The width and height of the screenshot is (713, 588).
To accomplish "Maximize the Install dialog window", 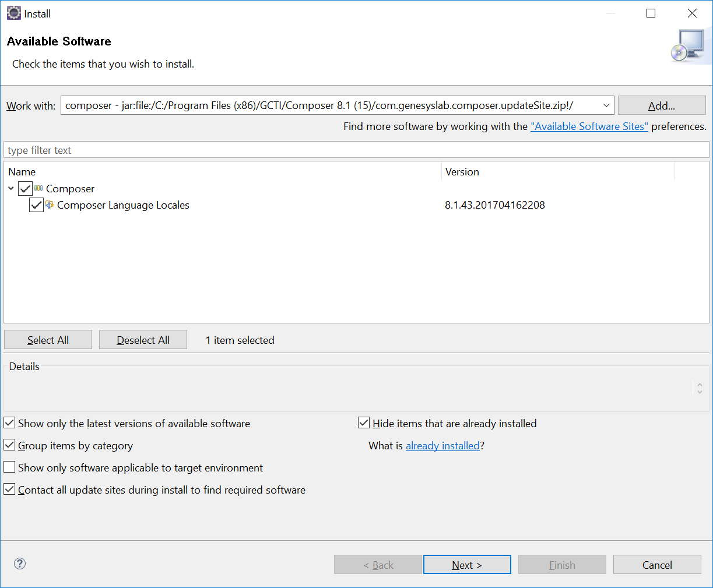I will point(651,13).
